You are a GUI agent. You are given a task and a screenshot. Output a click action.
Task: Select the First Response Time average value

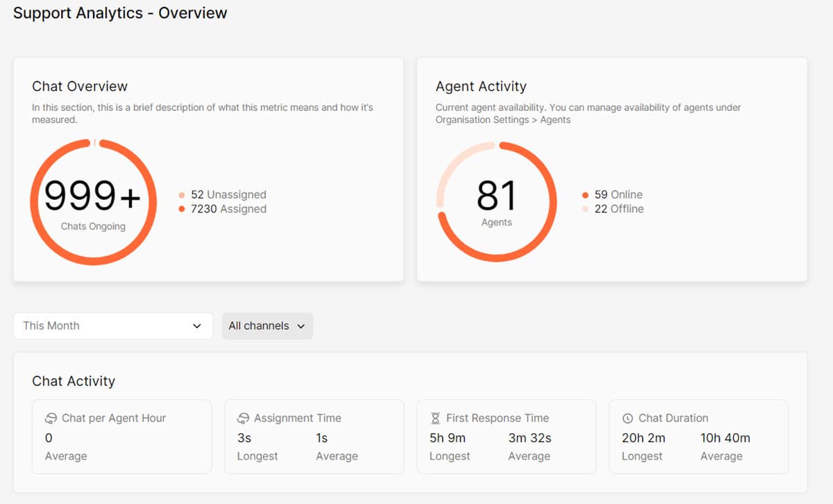click(530, 438)
